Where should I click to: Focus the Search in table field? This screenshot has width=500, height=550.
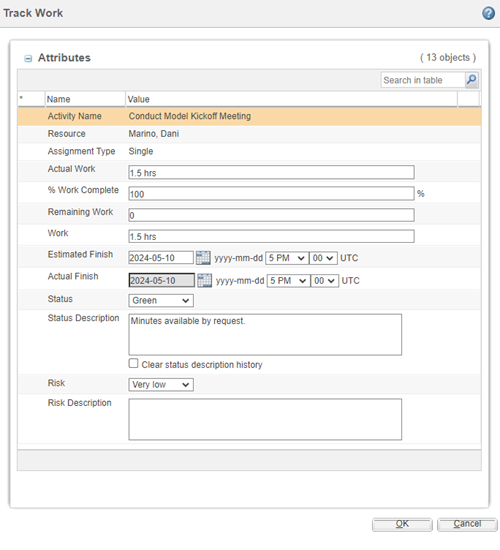click(x=423, y=80)
